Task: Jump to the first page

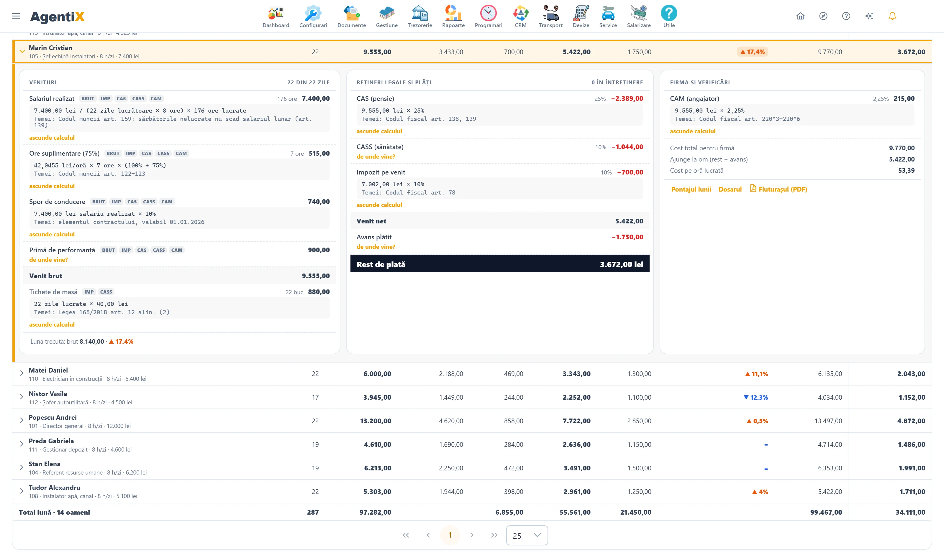Action: (406, 535)
